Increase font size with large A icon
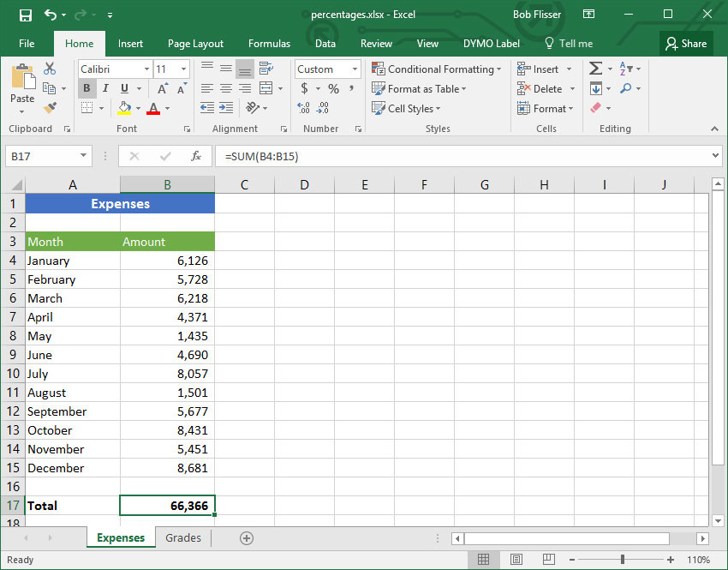The image size is (728, 570). click(163, 88)
